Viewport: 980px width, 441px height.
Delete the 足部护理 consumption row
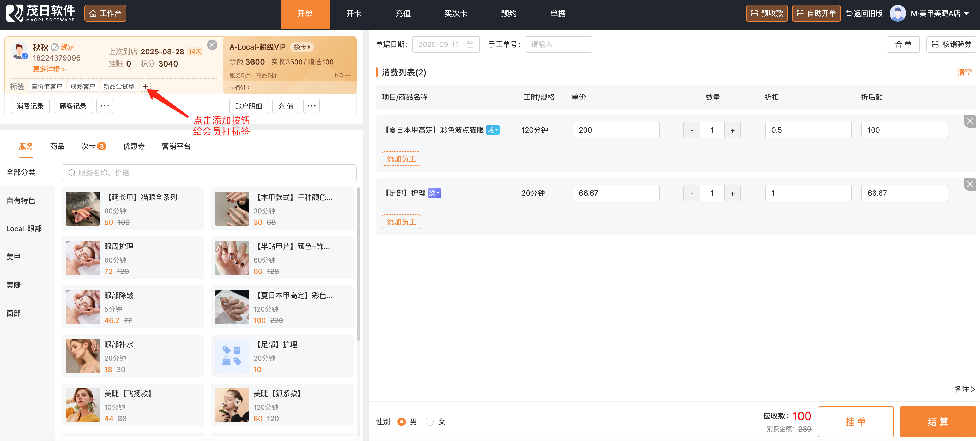970,185
